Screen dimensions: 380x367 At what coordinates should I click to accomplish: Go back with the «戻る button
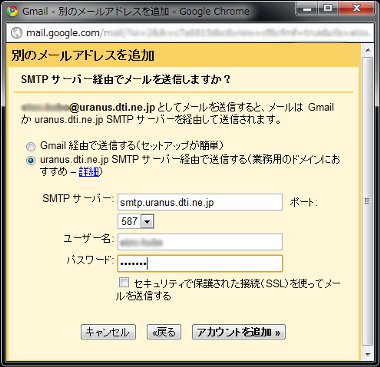(164, 332)
